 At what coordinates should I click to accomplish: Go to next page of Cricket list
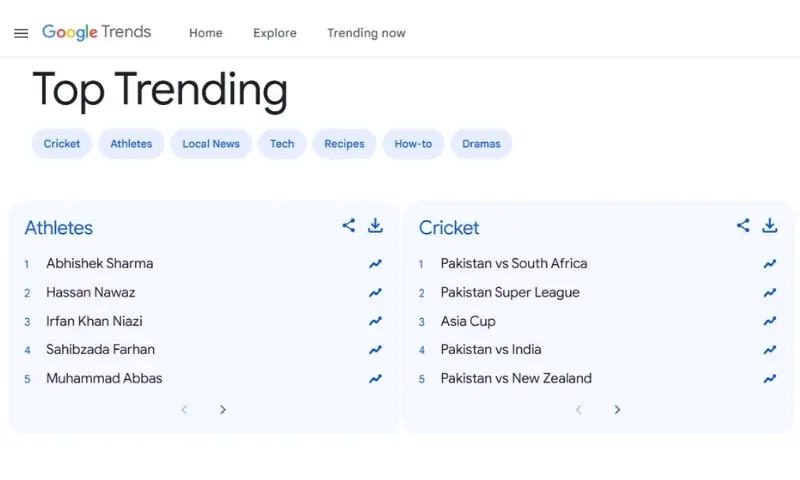(x=617, y=410)
